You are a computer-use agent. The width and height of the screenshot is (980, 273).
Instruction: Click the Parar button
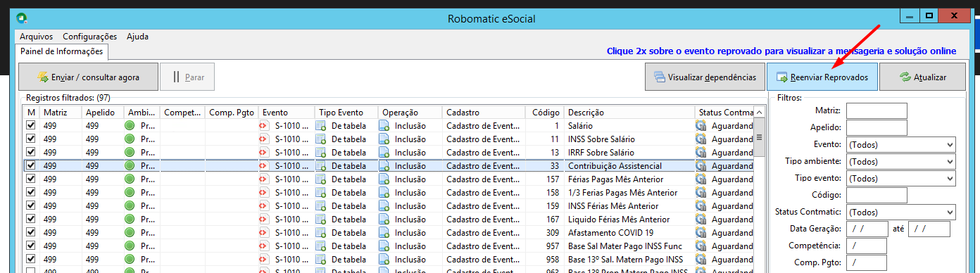[x=187, y=77]
